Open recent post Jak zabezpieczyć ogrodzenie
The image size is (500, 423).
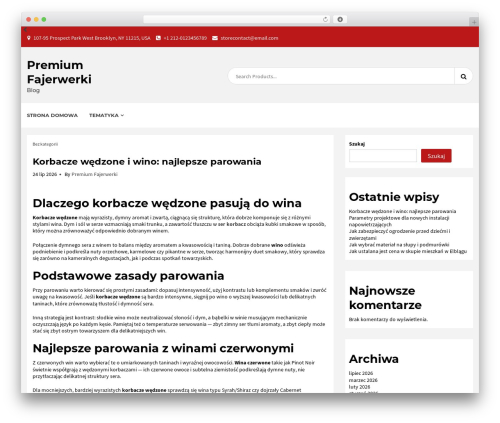pos(399,235)
